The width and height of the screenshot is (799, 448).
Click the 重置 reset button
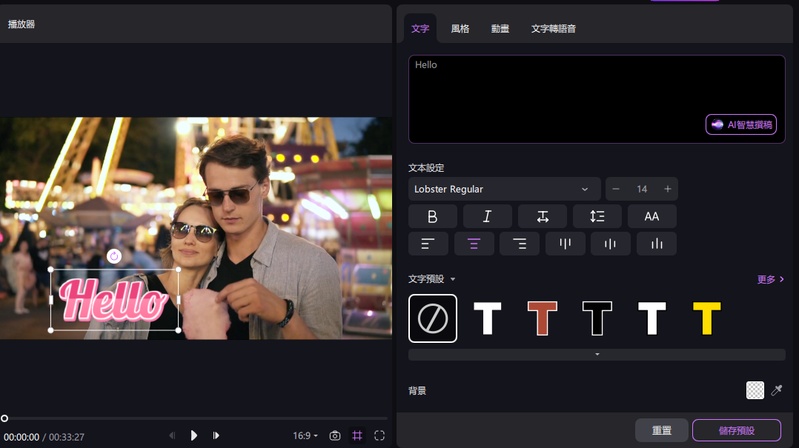(662, 431)
